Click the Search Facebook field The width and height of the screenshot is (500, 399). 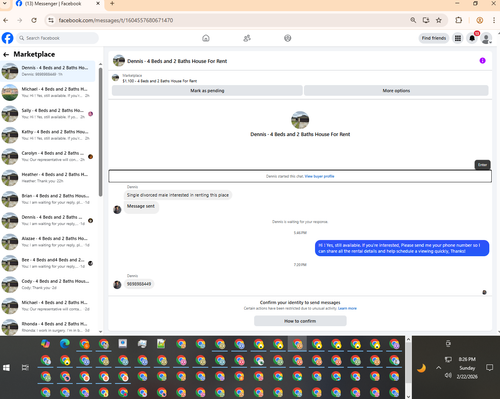coord(57,38)
